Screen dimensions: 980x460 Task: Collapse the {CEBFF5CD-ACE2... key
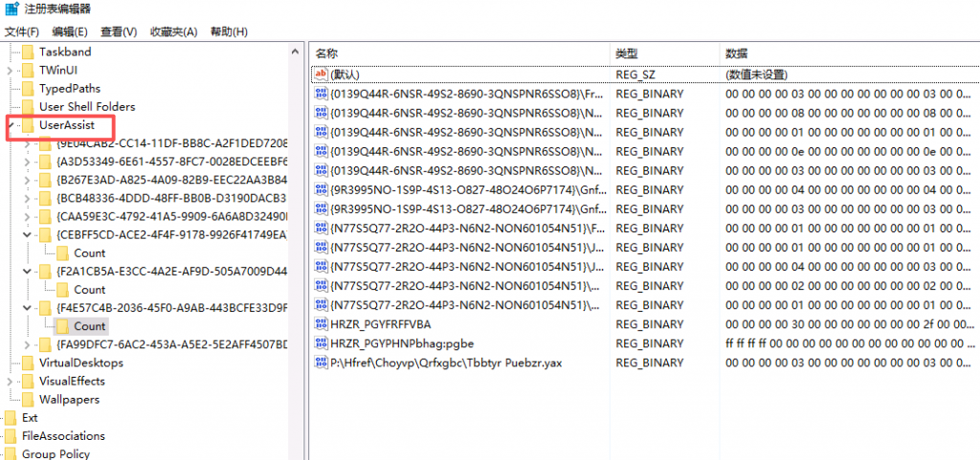point(28,235)
